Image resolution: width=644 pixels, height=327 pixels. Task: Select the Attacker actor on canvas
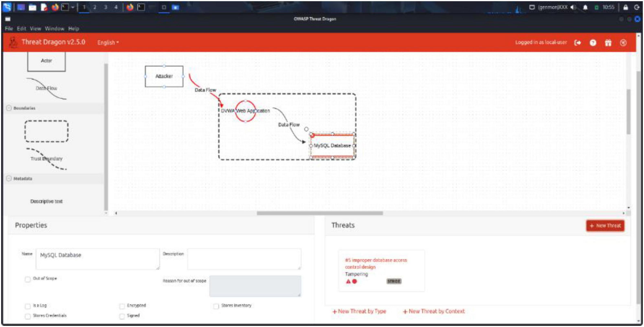(164, 76)
